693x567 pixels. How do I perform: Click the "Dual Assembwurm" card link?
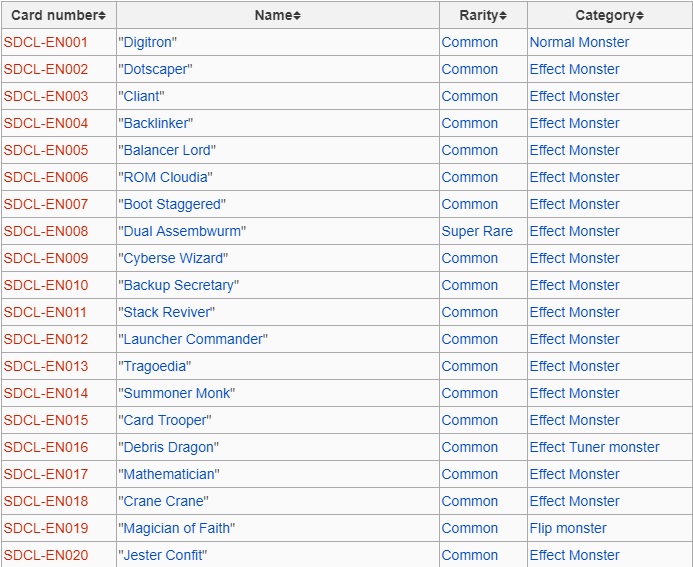pos(182,231)
